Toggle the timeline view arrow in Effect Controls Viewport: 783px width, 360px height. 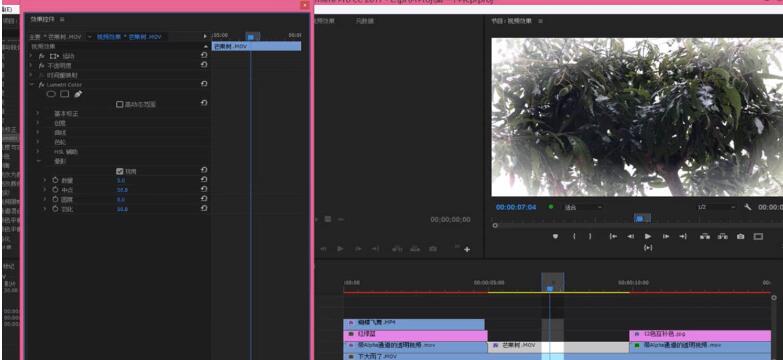click(x=205, y=36)
